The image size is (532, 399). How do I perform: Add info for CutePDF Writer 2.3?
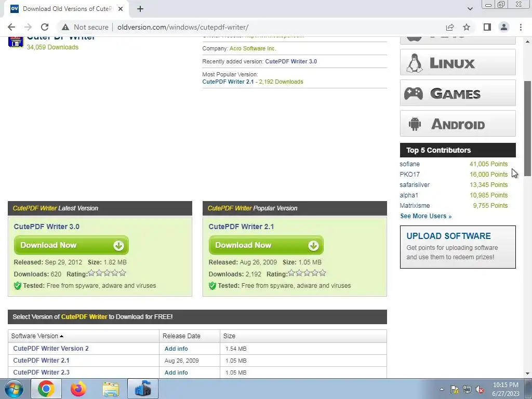pos(176,373)
